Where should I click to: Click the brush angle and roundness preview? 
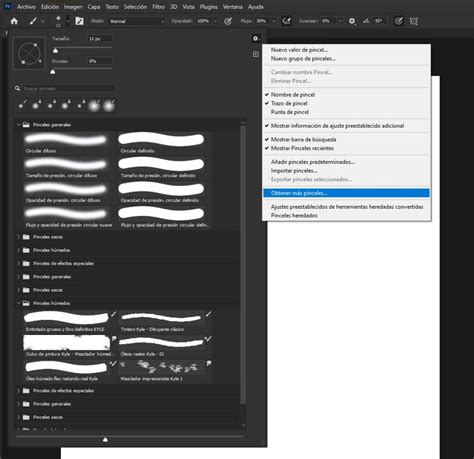coord(29,53)
